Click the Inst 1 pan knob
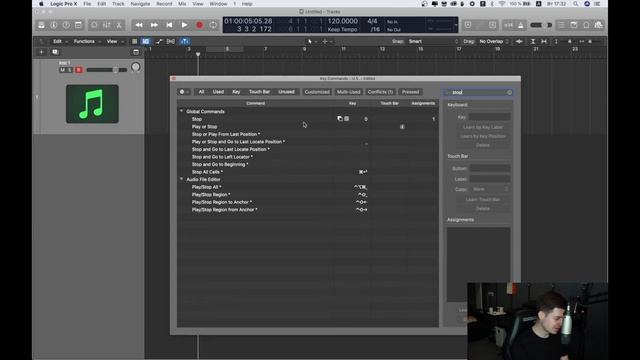This screenshot has width=640, height=360. (136, 67)
